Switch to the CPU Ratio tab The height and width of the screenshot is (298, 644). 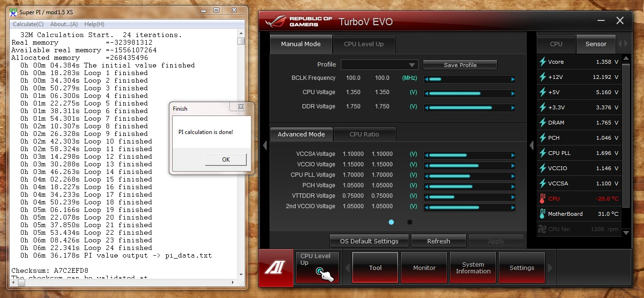coord(364,135)
